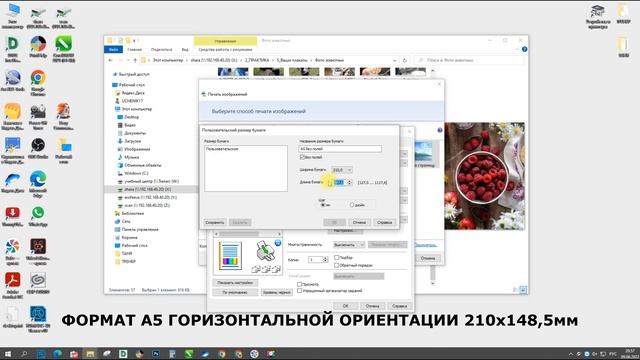
Task: Open Explorer help question mark
Action: pos(524,49)
